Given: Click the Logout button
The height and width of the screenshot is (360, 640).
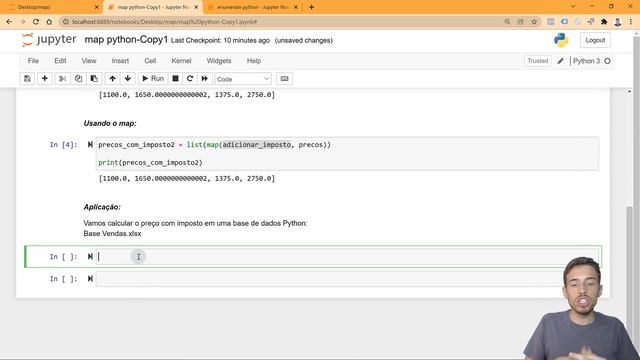Looking at the screenshot, I should tap(595, 40).
